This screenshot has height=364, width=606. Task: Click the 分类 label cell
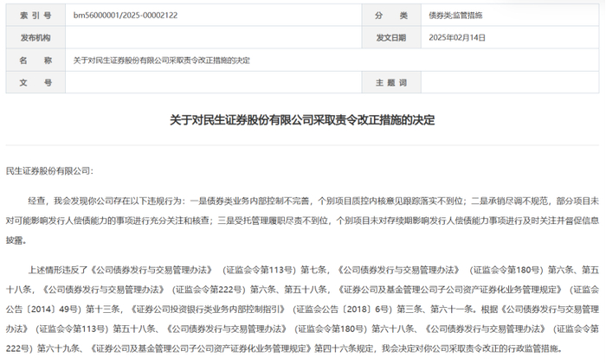[x=391, y=16]
